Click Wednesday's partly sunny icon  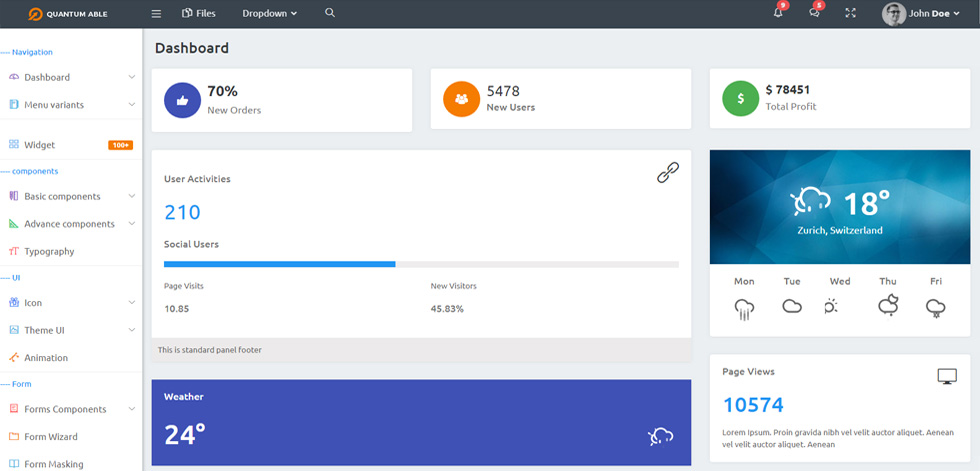click(x=831, y=306)
